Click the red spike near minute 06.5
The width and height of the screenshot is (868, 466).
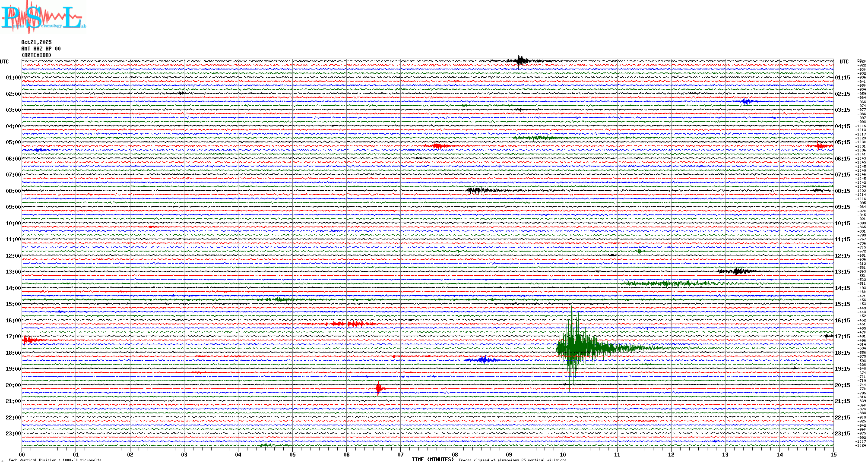pos(379,388)
